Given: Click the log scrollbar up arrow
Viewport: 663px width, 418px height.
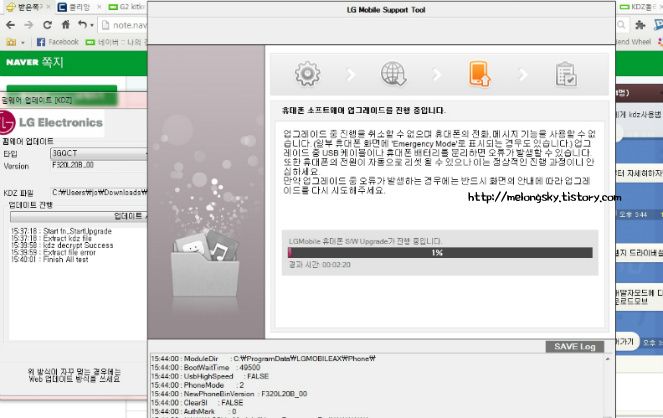Looking at the screenshot, I should pos(608,358).
